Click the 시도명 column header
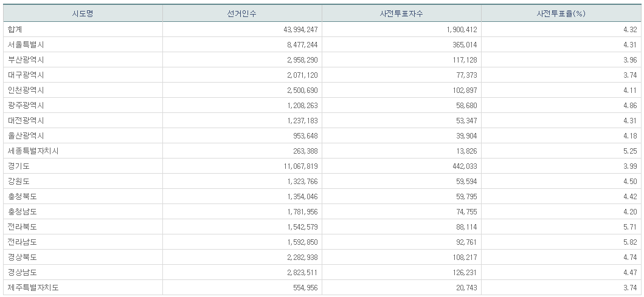Screen dimensions: 644x297 tap(83, 14)
